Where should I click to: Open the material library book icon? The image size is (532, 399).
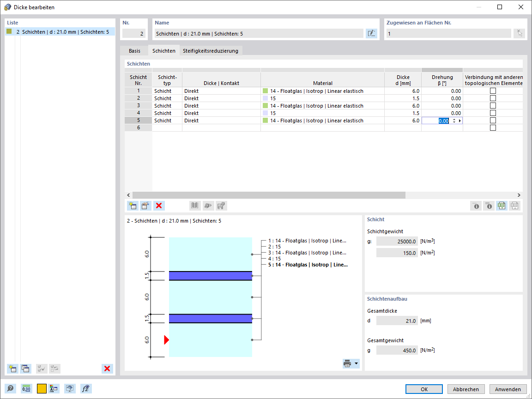tap(195, 206)
